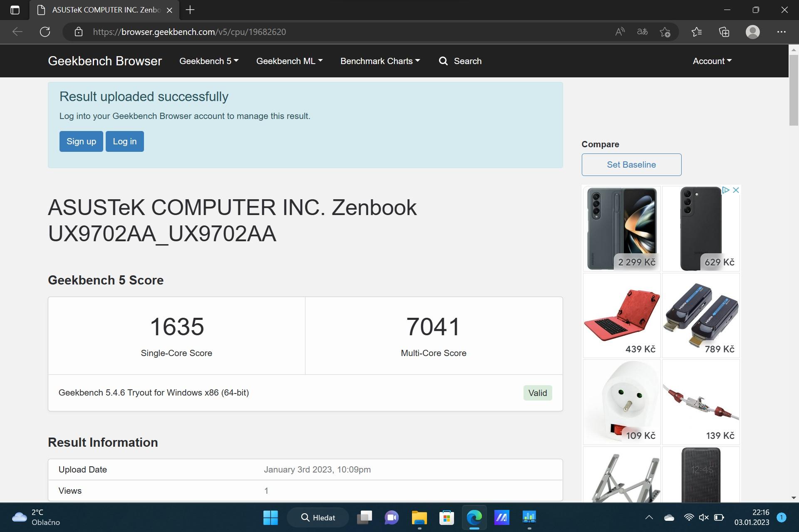Click the Valid status badge

point(538,393)
